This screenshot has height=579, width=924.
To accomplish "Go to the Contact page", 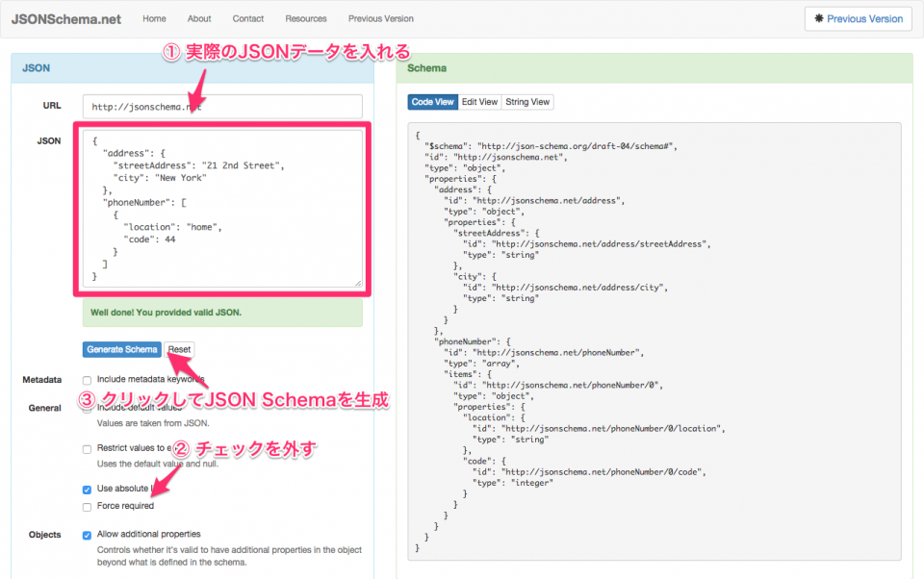I will click(248, 19).
